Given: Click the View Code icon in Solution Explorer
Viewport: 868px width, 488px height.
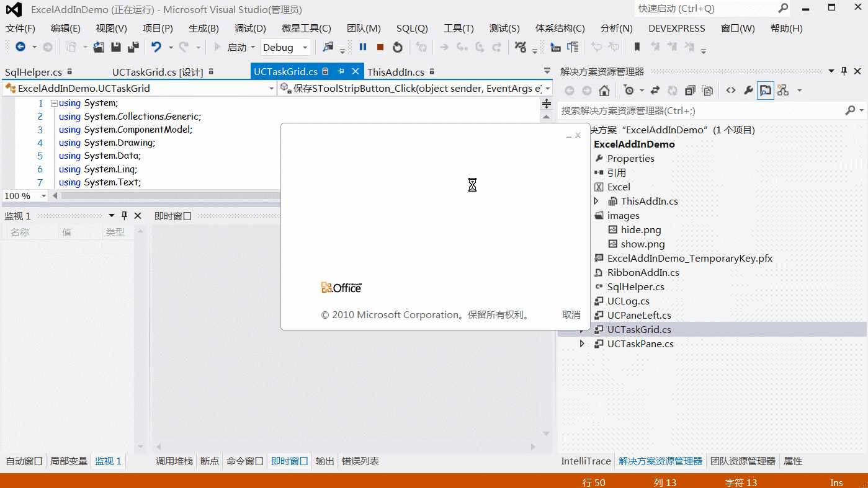Looking at the screenshot, I should [x=731, y=91].
